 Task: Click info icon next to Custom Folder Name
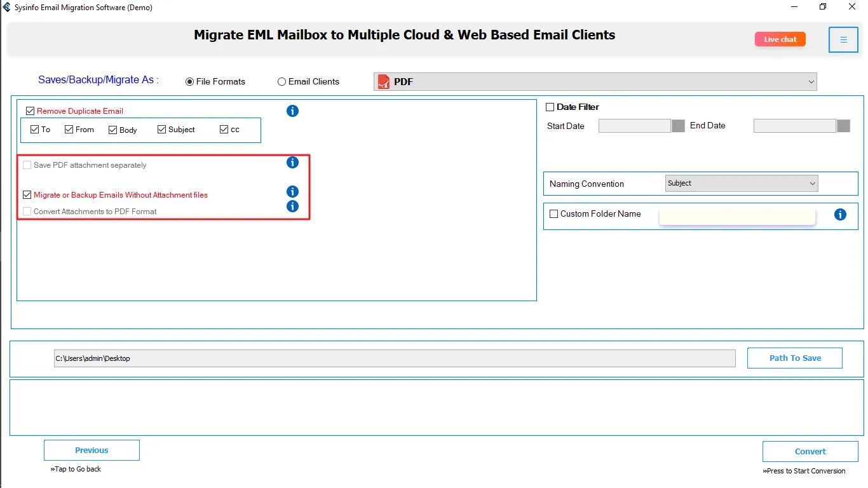click(x=840, y=214)
